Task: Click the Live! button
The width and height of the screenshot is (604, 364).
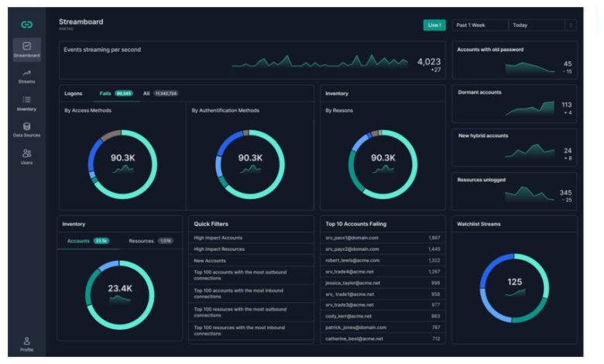Action: [434, 25]
